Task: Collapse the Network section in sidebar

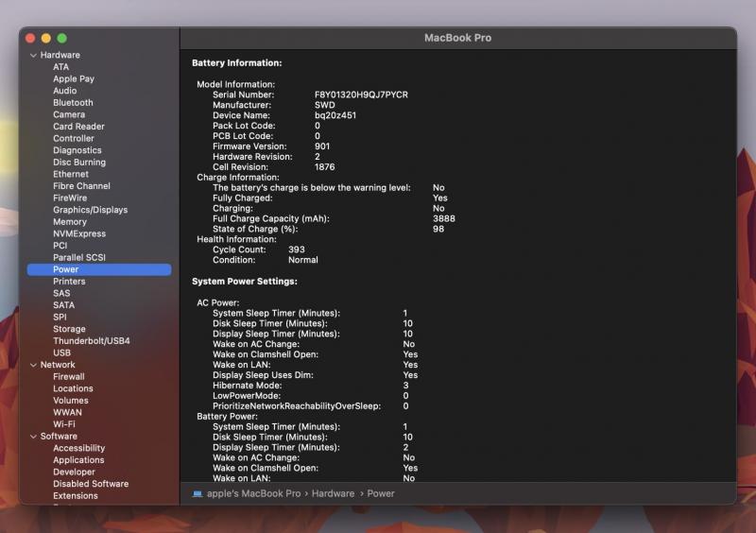Action: coord(32,365)
